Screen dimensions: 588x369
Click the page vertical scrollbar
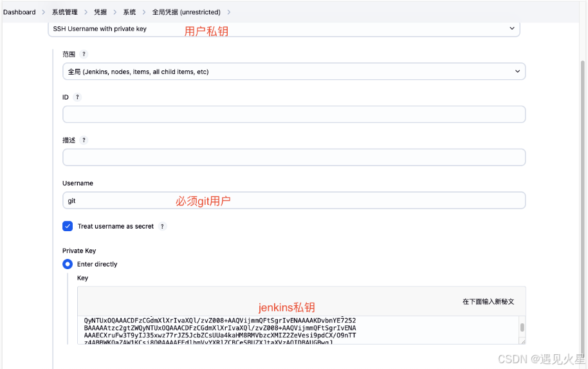582,210
